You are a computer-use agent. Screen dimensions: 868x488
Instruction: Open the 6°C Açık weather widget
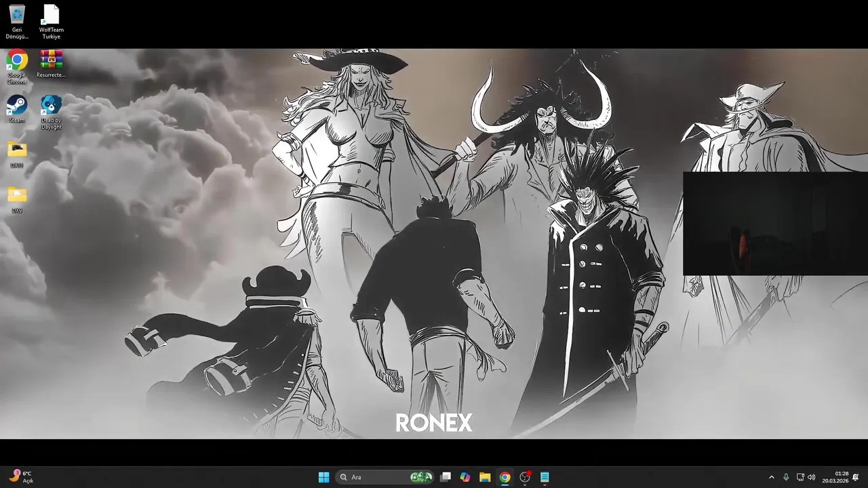[21, 476]
